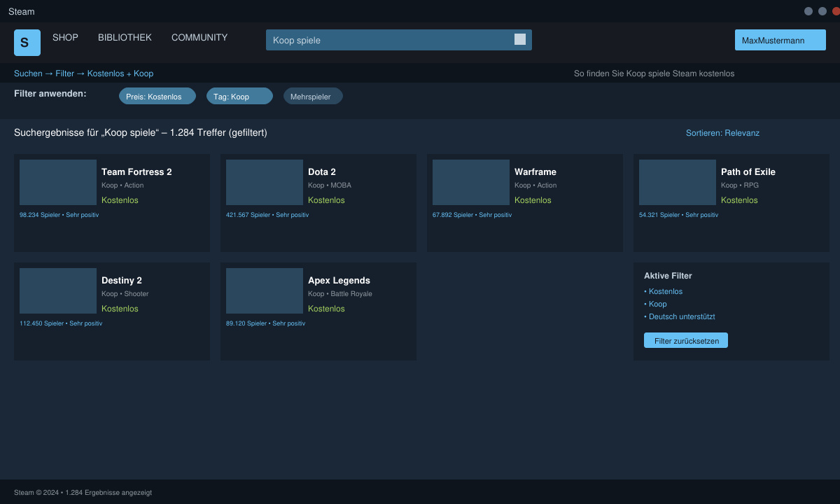Focus the Koop spiele search field
Image resolution: width=840 pixels, height=504 pixels.
399,40
